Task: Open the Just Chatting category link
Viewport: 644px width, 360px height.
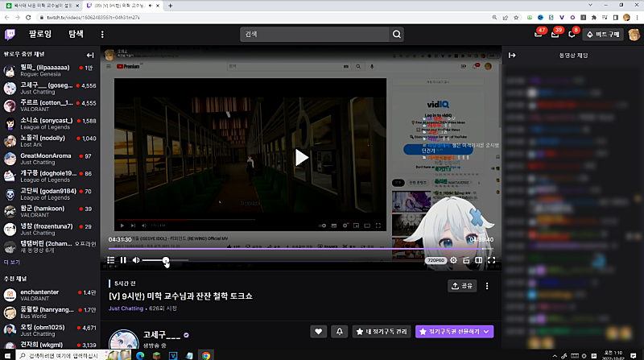Action: 126,308
